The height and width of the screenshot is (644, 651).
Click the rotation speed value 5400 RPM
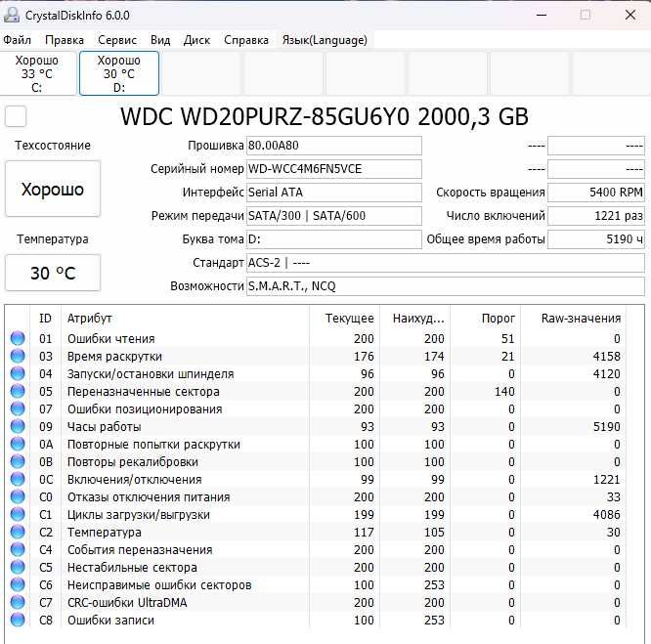[596, 193]
